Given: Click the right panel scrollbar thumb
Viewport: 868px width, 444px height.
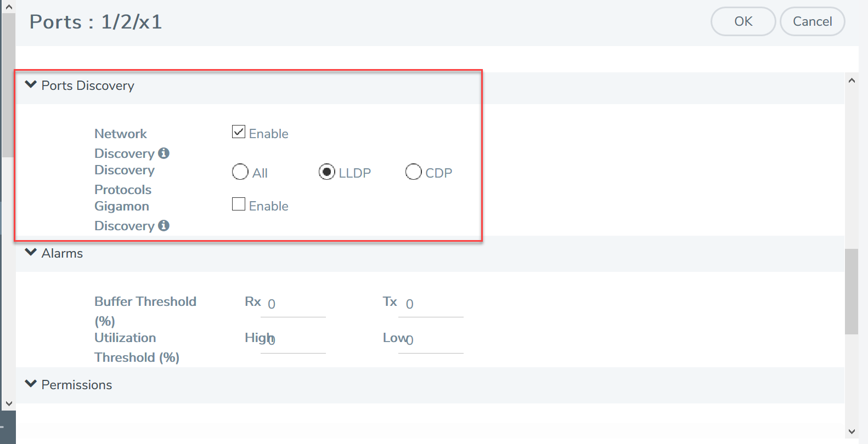Looking at the screenshot, I should click(852, 291).
